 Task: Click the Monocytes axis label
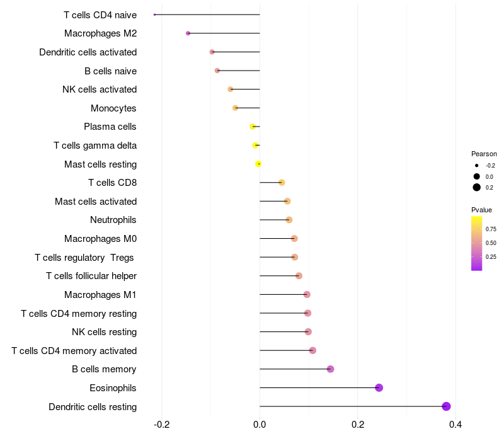(113, 108)
